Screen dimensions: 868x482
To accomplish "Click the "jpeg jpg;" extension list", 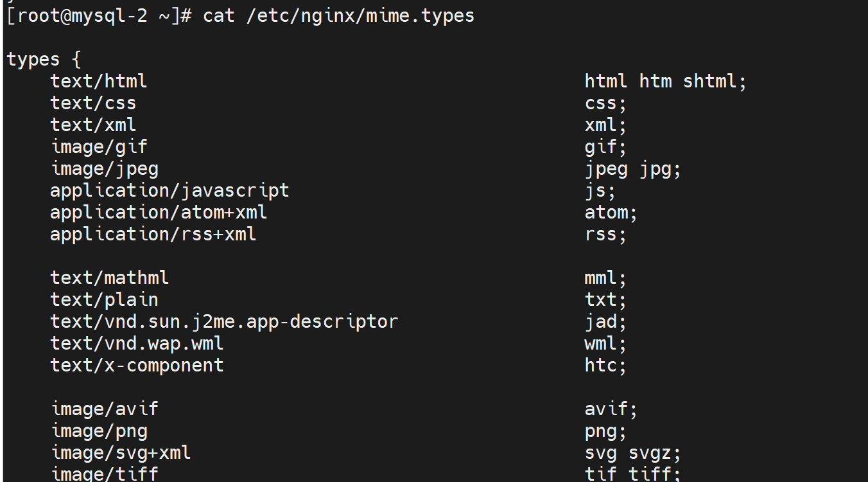I will pos(632,169).
